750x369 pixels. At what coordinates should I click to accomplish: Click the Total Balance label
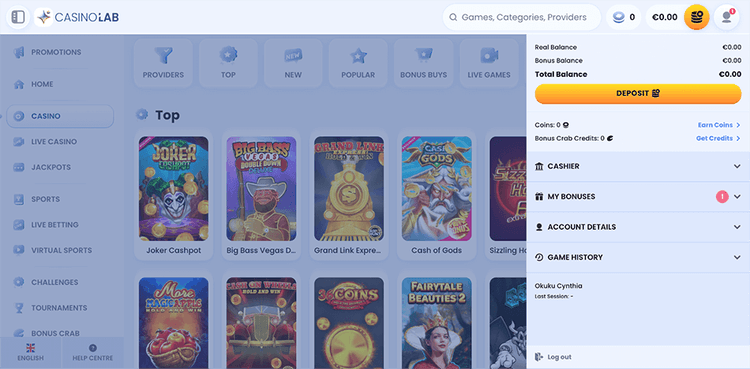(561, 74)
